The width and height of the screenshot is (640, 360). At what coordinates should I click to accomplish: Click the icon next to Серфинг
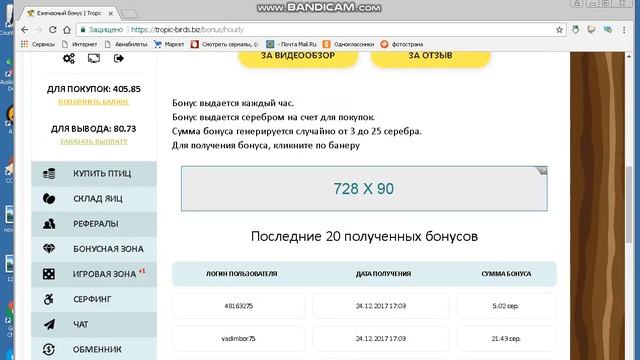(49, 299)
